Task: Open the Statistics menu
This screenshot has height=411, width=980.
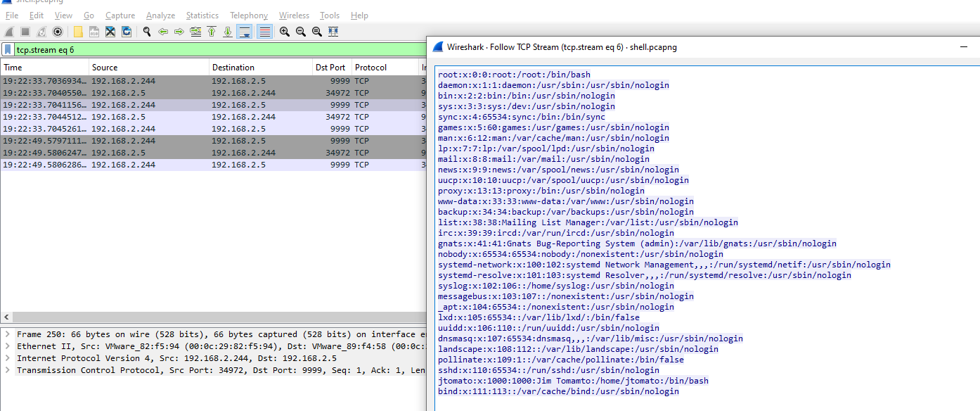Action: tap(202, 15)
